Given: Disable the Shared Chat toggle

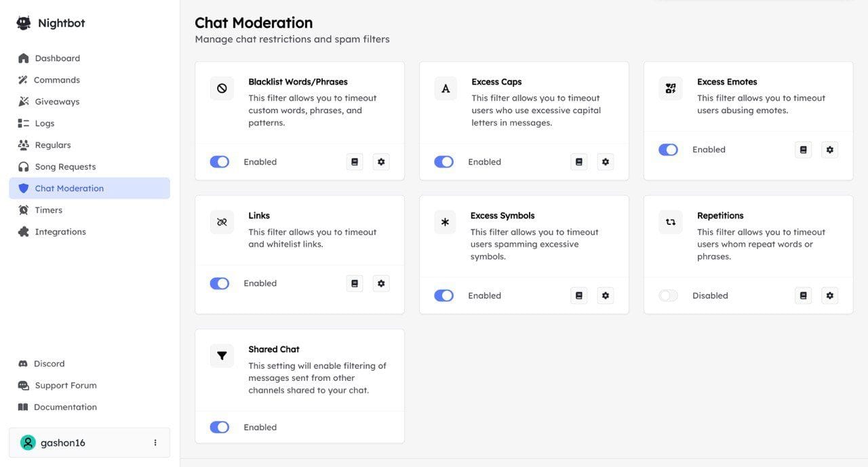Looking at the screenshot, I should click(220, 427).
